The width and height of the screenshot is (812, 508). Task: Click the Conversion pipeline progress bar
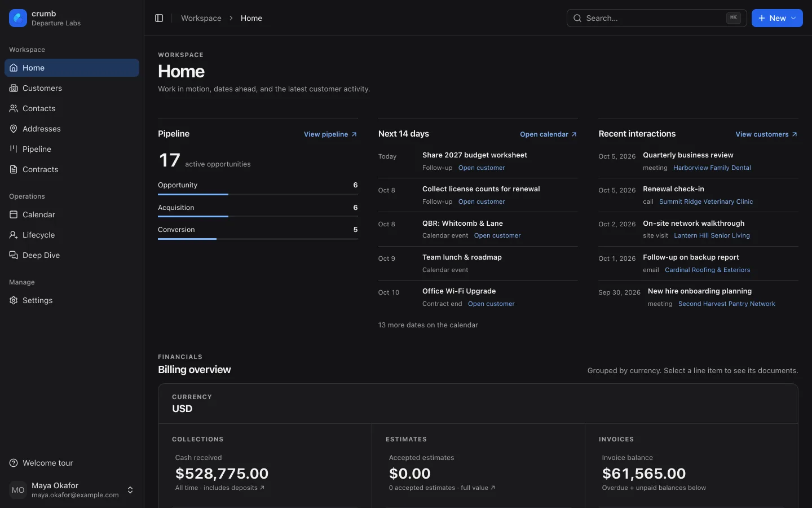tap(258, 239)
